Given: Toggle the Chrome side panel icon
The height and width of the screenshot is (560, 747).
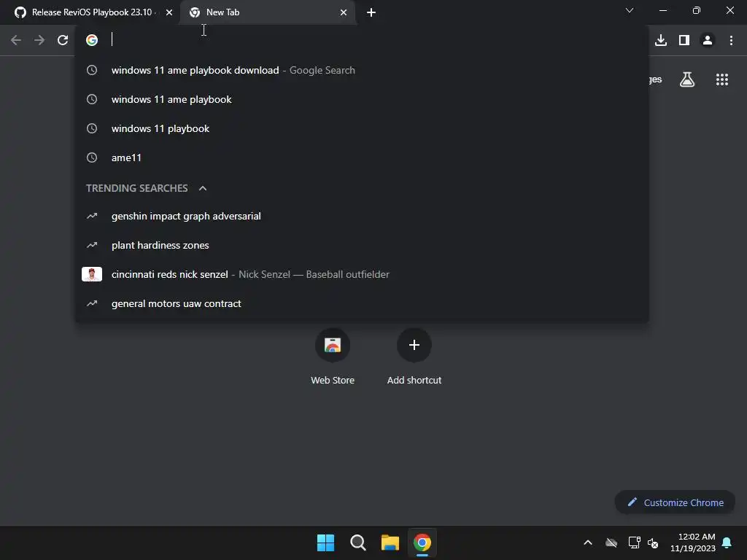Looking at the screenshot, I should (x=684, y=40).
